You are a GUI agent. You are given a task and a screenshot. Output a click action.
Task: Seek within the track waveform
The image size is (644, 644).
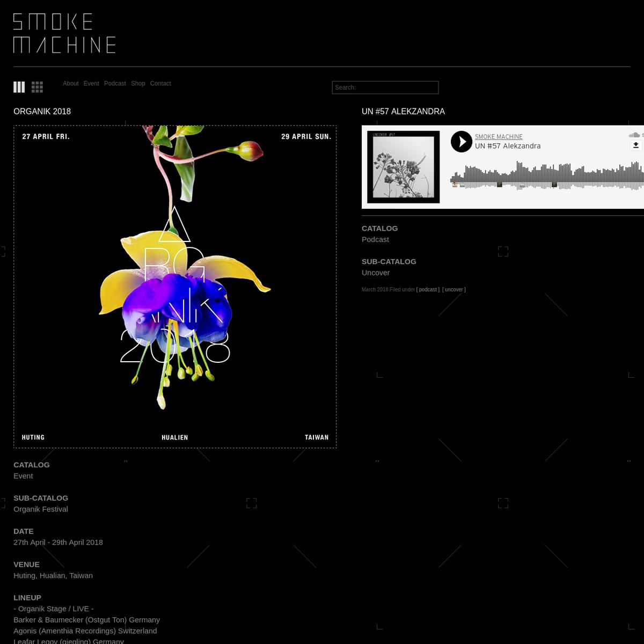pyautogui.click(x=547, y=175)
